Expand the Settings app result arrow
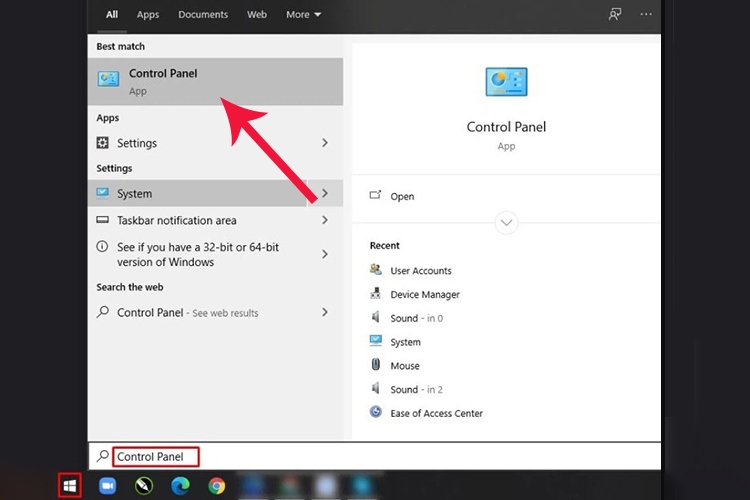The height and width of the screenshot is (500, 750). pyautogui.click(x=325, y=143)
